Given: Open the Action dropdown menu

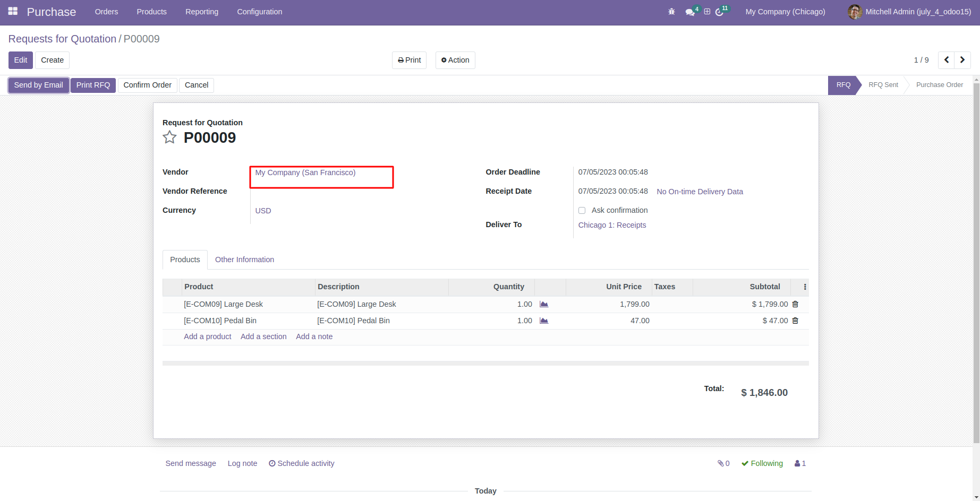Looking at the screenshot, I should (x=455, y=60).
